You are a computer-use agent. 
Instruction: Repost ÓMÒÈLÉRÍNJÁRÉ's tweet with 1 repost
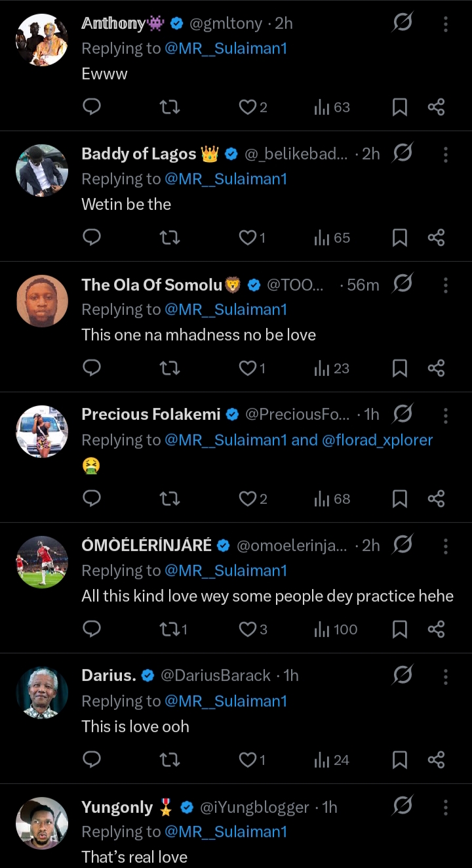[170, 629]
